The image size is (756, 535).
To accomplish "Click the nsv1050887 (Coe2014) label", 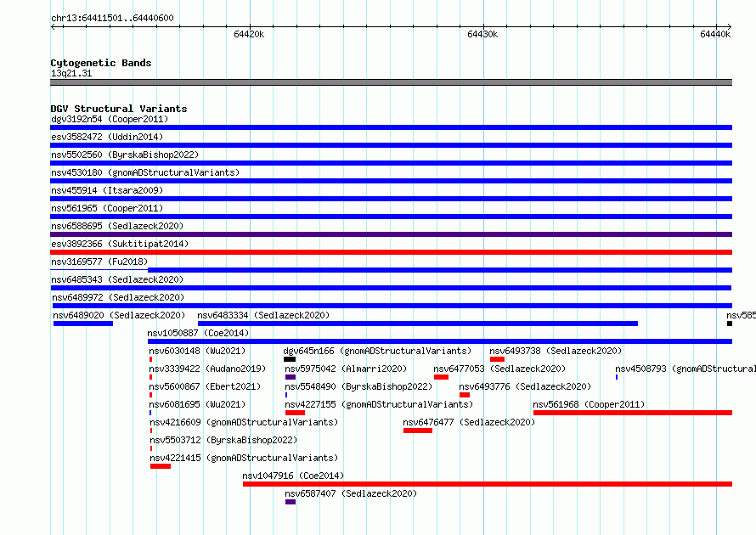I will click(x=198, y=333).
